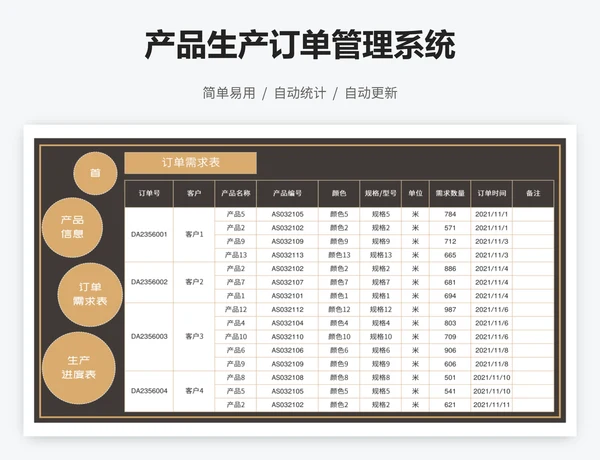Select quantity cell 501
The height and width of the screenshot is (460, 600).
(450, 378)
